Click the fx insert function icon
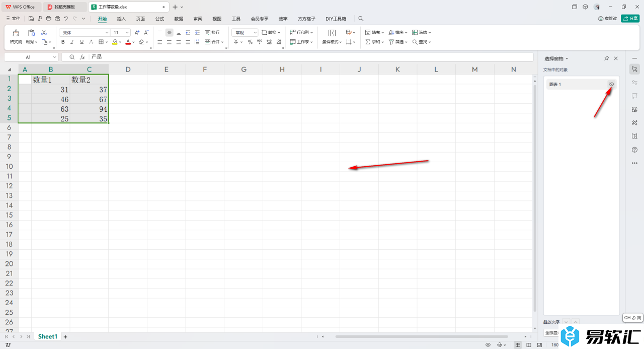This screenshot has width=644, height=349. pyautogui.click(x=83, y=57)
